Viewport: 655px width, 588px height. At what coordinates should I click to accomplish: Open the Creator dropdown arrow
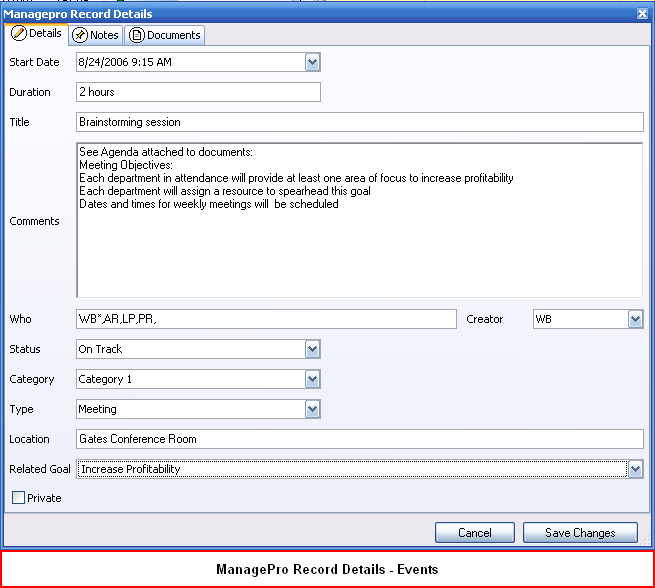coord(635,319)
